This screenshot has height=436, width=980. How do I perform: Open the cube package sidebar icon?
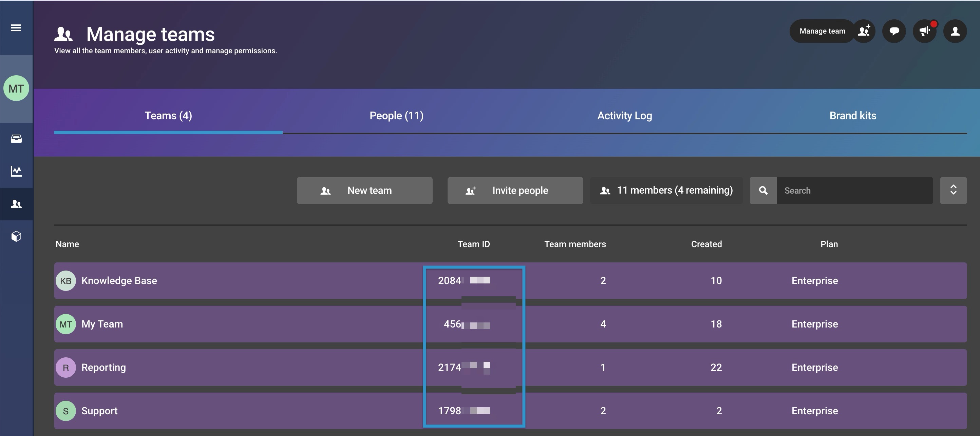click(16, 236)
